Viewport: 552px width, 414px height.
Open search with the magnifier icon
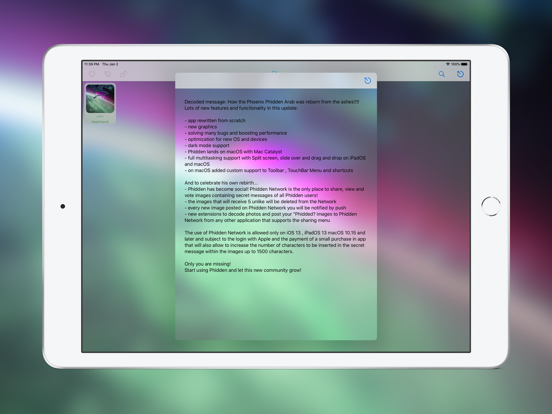[441, 74]
